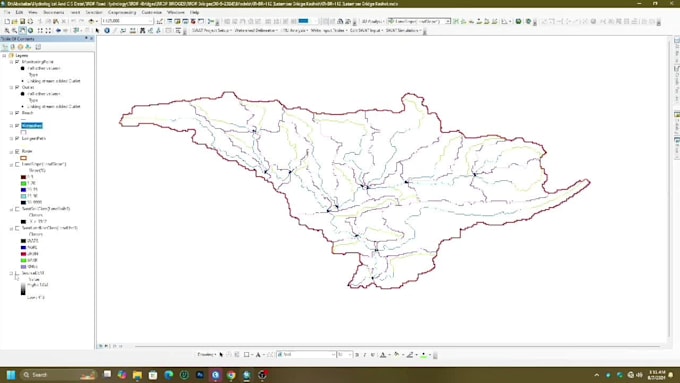Enable the SwatSoilClass layer checkbox
The image size is (680, 383).
tap(17, 209)
